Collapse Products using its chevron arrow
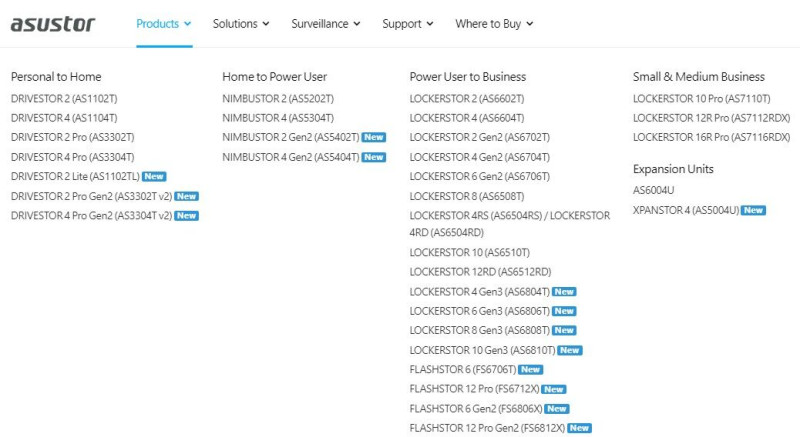 (187, 24)
